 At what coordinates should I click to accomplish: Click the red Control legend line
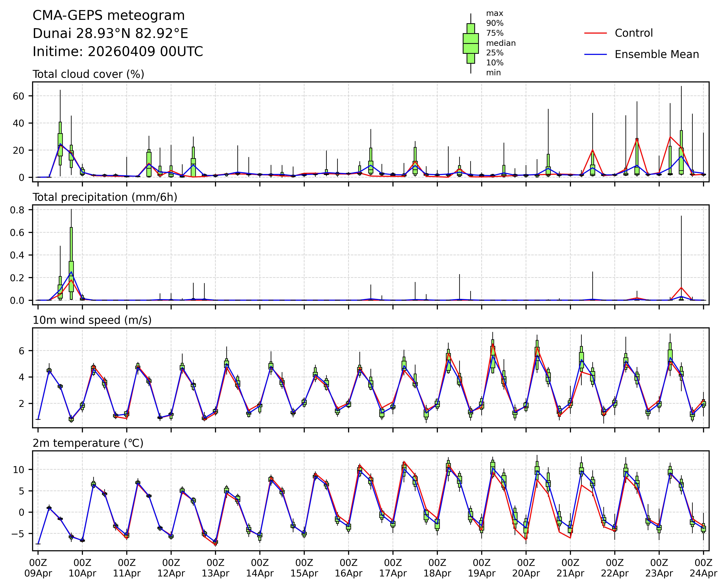595,33
